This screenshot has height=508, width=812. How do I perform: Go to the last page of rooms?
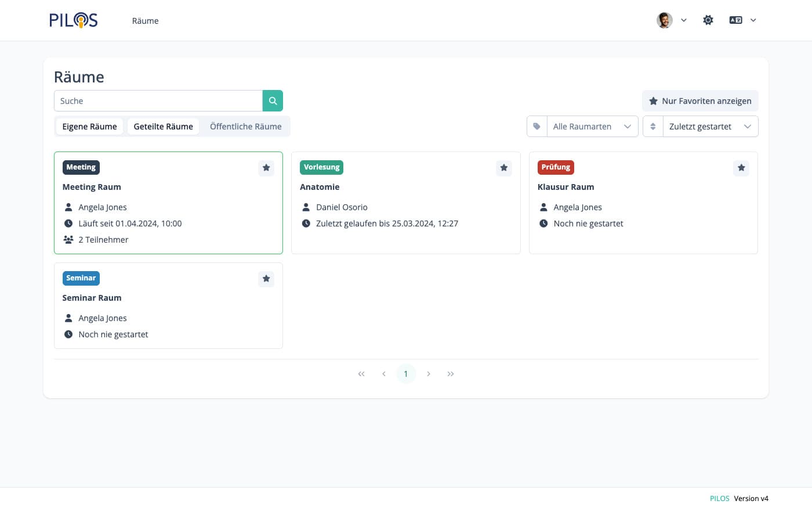[x=451, y=374]
